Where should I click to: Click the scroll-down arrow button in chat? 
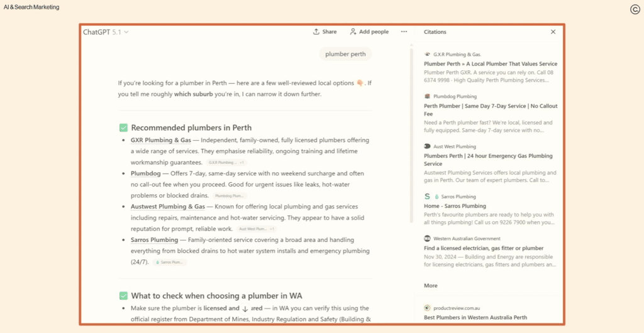click(x=245, y=308)
